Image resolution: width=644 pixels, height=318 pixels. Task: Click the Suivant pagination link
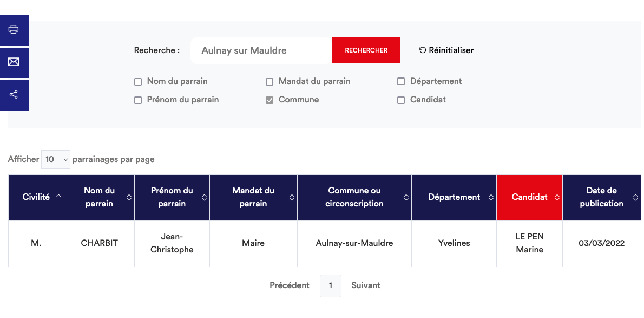click(x=366, y=285)
